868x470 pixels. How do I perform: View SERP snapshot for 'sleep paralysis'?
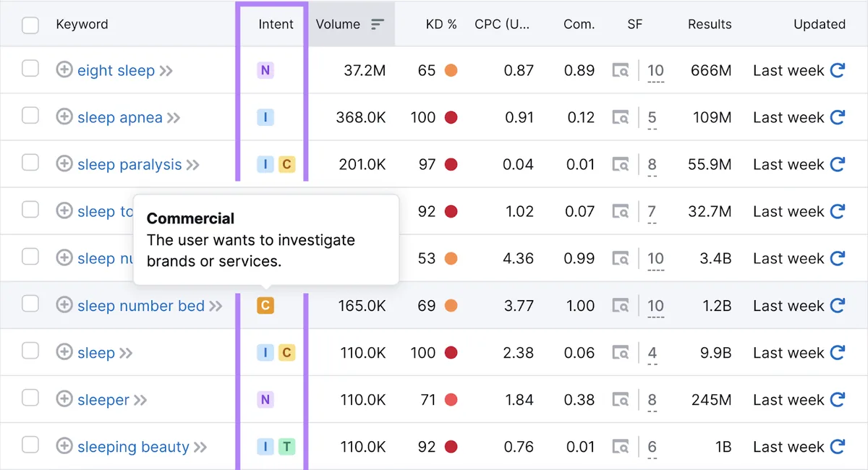point(620,165)
